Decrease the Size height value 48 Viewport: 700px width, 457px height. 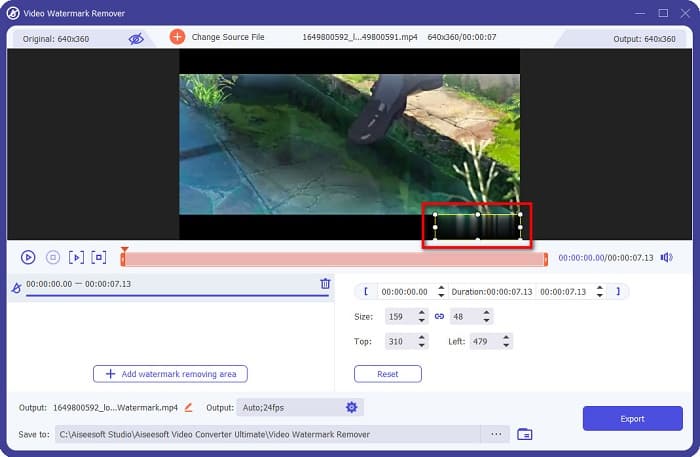pyautogui.click(x=487, y=320)
